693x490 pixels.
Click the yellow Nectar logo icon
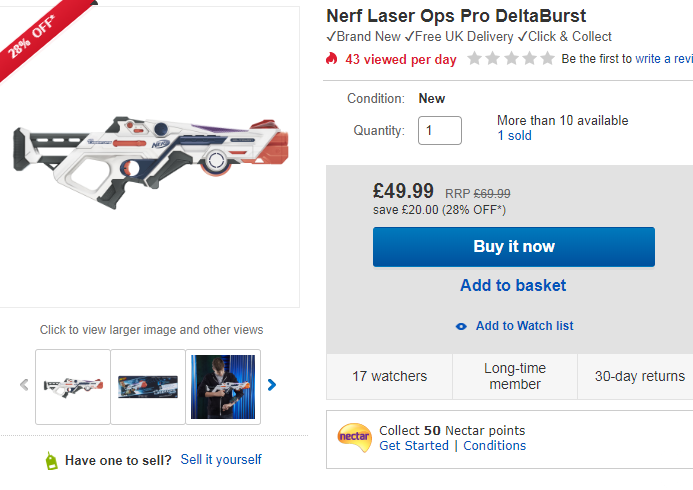coord(354,436)
